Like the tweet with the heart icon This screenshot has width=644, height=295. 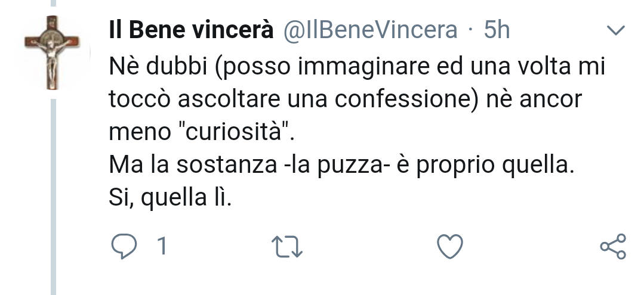click(450, 247)
